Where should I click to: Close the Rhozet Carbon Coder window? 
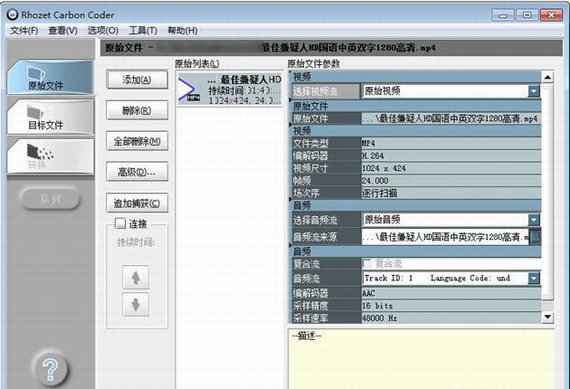[551, 15]
